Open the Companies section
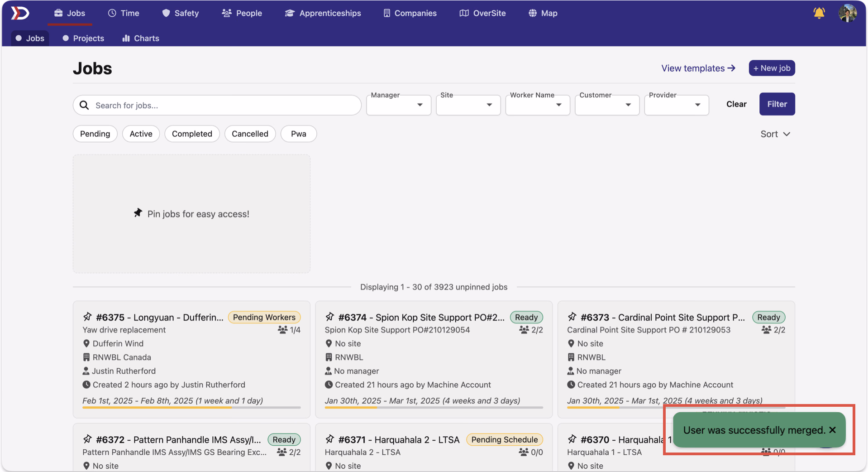This screenshot has height=472, width=868. [410, 13]
